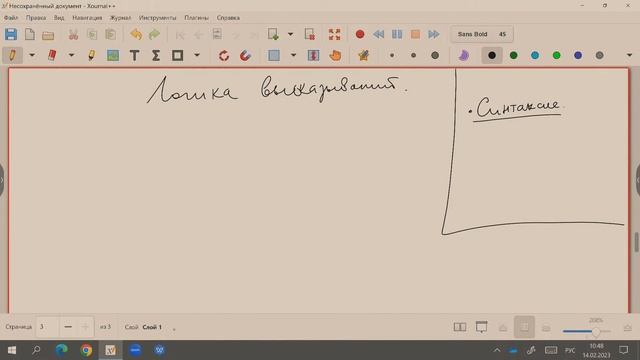Select the rectangle region selection tool
This screenshot has height=360, width=640.
tap(274, 55)
